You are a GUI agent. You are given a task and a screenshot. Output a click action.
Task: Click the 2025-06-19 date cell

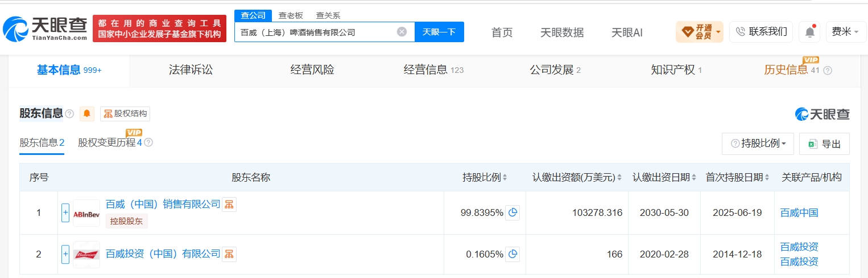tap(737, 212)
